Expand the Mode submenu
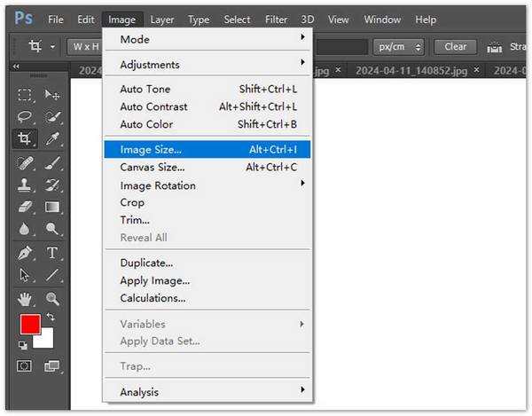Image resolution: width=532 pixels, height=416 pixels. click(x=207, y=39)
